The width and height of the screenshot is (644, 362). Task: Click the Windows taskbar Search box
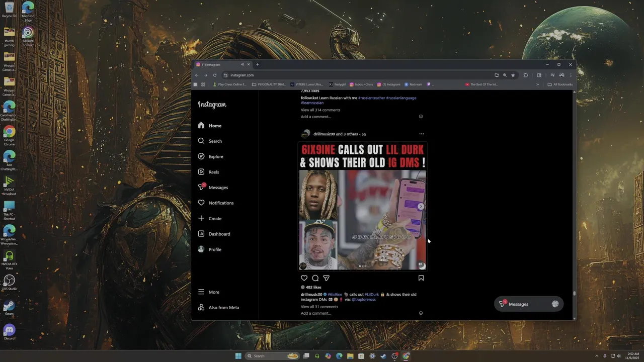tap(272, 356)
